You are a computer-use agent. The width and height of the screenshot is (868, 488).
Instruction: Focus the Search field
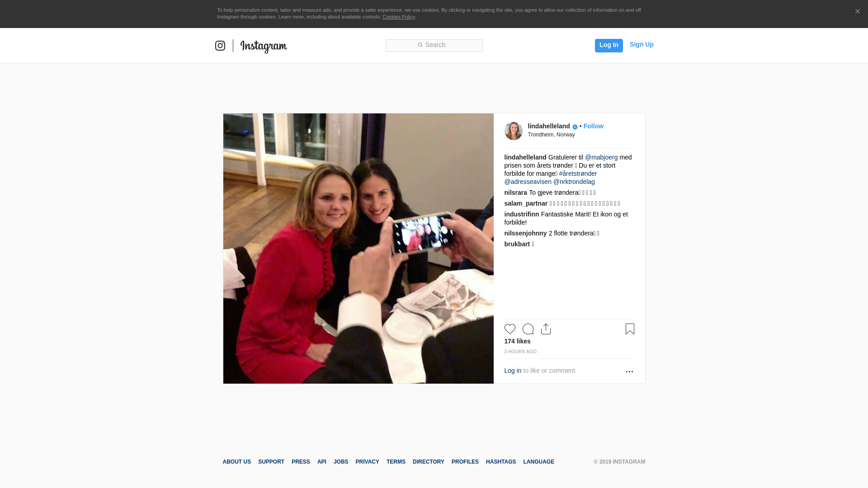[434, 45]
